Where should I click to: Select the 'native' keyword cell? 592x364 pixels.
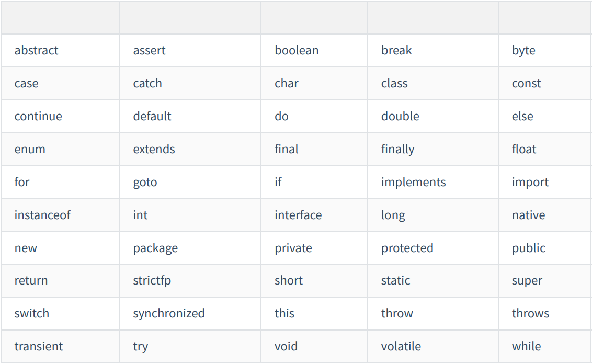coord(528,215)
